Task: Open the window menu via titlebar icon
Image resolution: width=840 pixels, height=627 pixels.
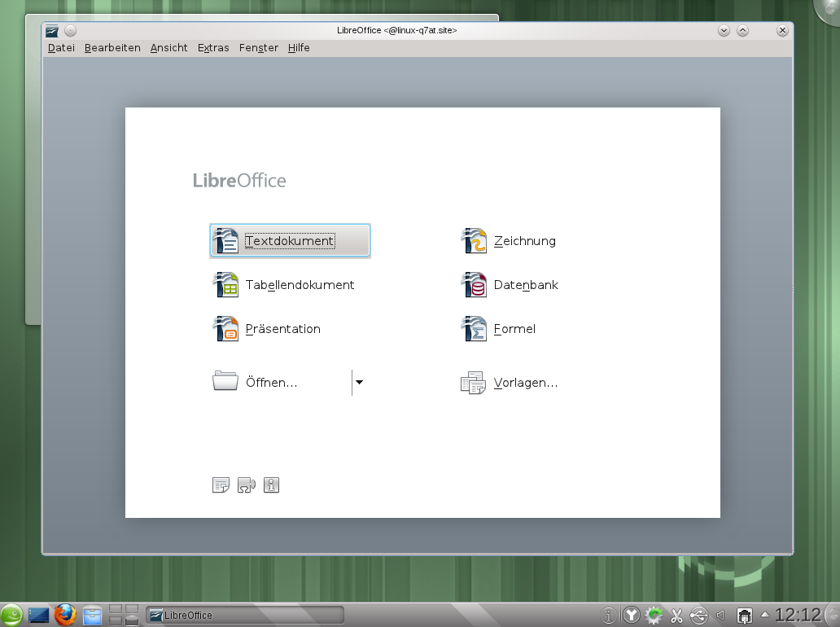Action: click(x=53, y=30)
